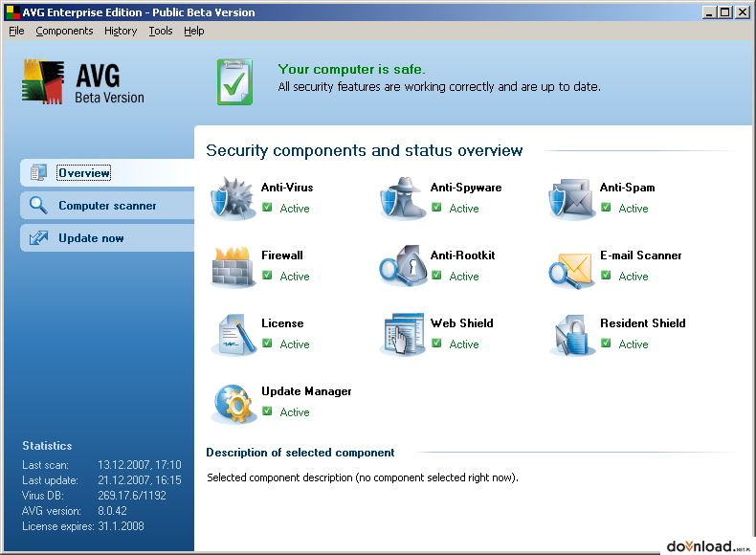Select the Web Shield label

click(x=462, y=323)
